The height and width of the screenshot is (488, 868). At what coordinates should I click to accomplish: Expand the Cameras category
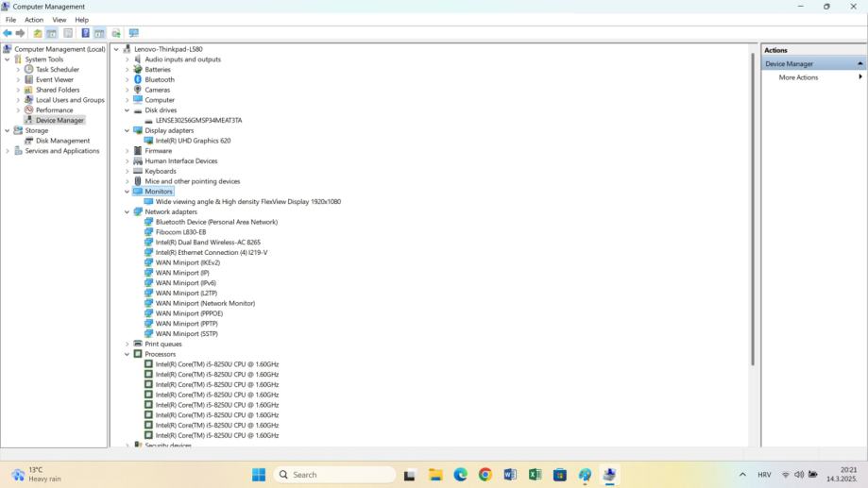click(128, 90)
